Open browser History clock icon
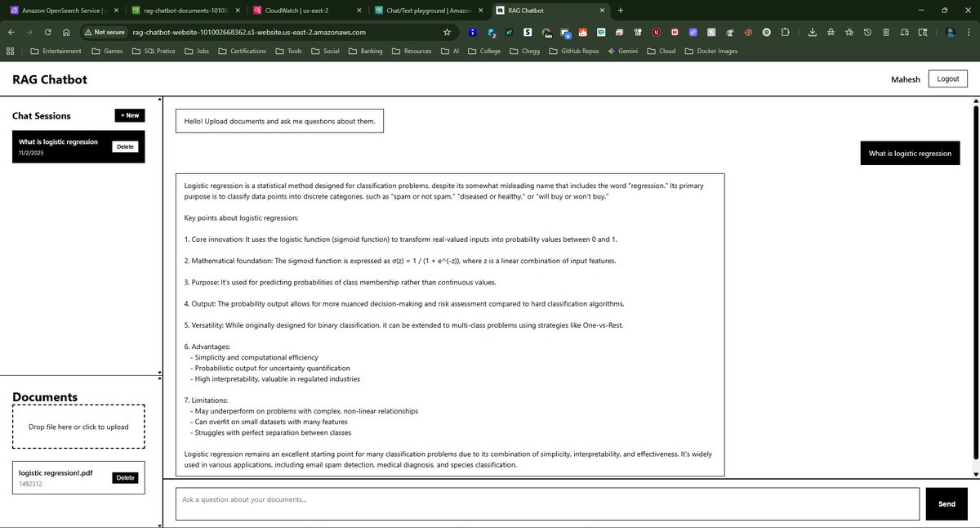Screen dimensions: 980x528 (867, 32)
